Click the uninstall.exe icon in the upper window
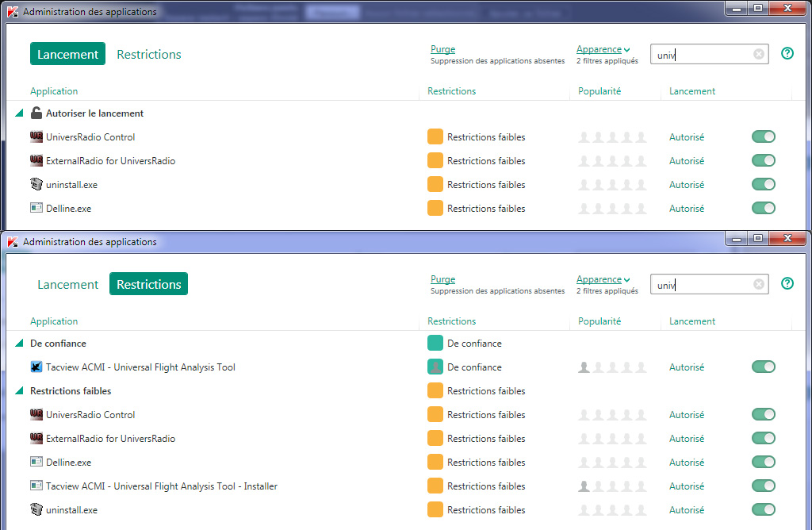The width and height of the screenshot is (812, 530). click(36, 185)
